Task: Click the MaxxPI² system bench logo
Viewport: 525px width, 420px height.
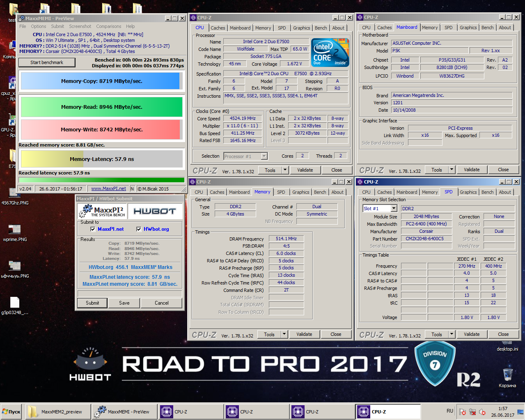Action: click(102, 211)
